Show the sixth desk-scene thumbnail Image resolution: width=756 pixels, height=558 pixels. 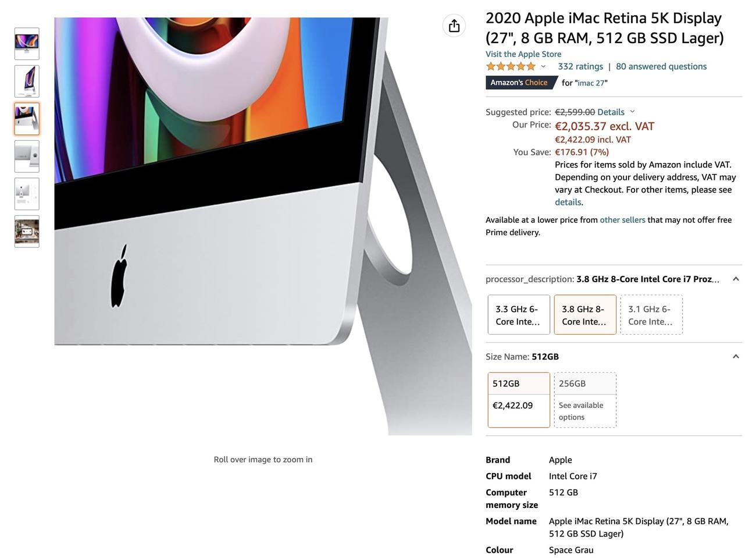tap(27, 232)
